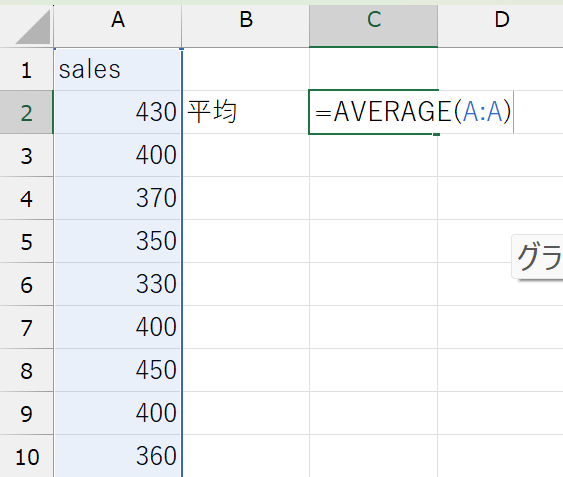Select row 10 header
This screenshot has height=477, width=563.
pos(27,456)
